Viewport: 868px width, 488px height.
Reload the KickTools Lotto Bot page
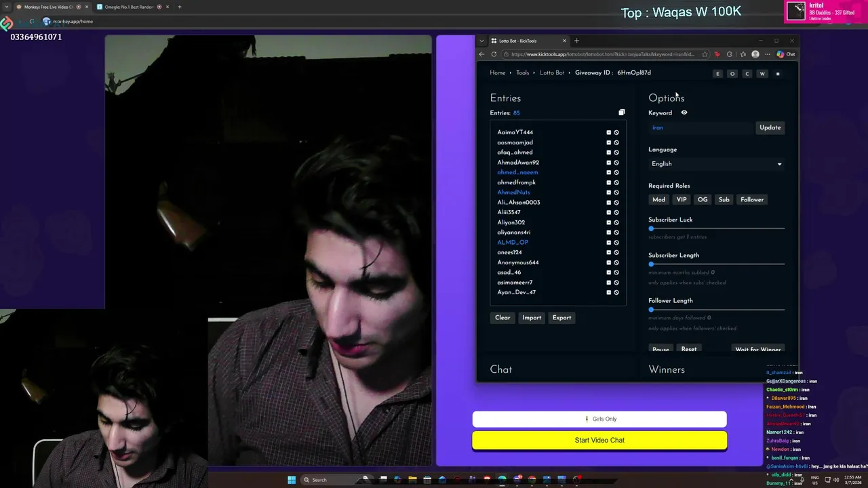pyautogui.click(x=494, y=54)
